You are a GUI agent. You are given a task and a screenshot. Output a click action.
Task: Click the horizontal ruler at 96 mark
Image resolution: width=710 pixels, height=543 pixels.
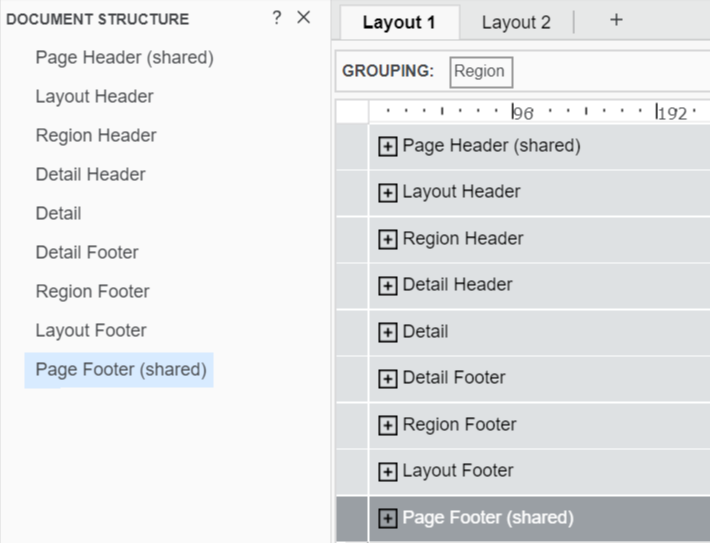pyautogui.click(x=514, y=112)
